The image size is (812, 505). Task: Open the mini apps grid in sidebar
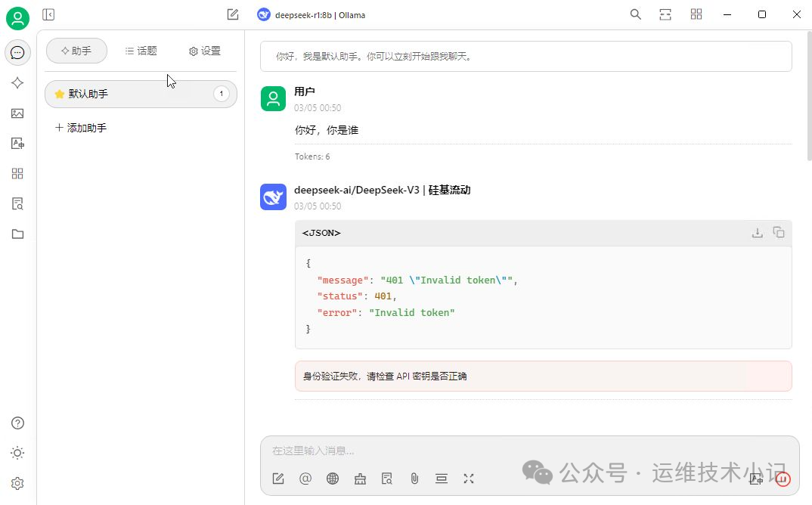coord(17,174)
